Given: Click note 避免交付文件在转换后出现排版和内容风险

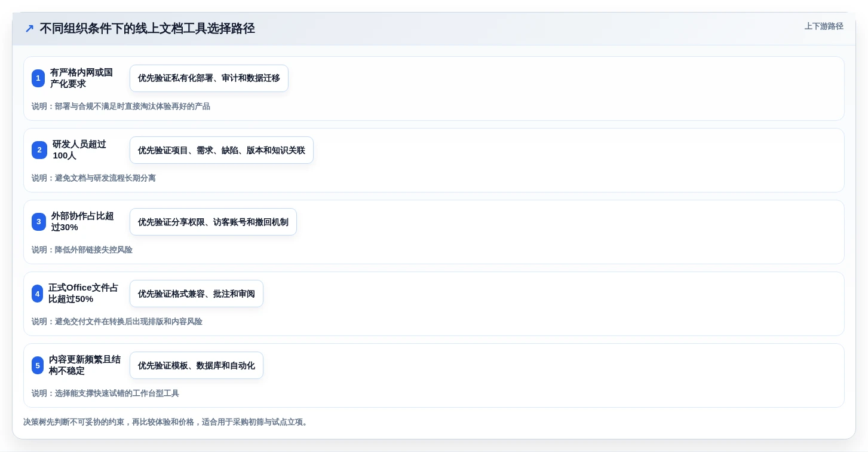Looking at the screenshot, I should pos(128,322).
